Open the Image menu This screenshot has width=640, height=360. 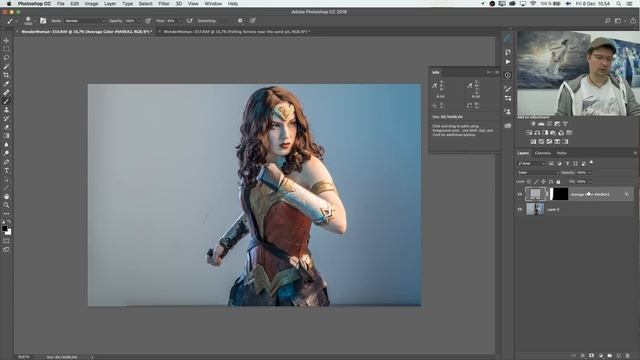point(91,4)
